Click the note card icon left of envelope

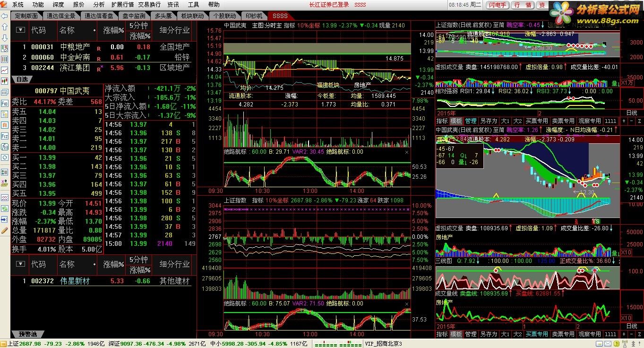click(x=600, y=343)
